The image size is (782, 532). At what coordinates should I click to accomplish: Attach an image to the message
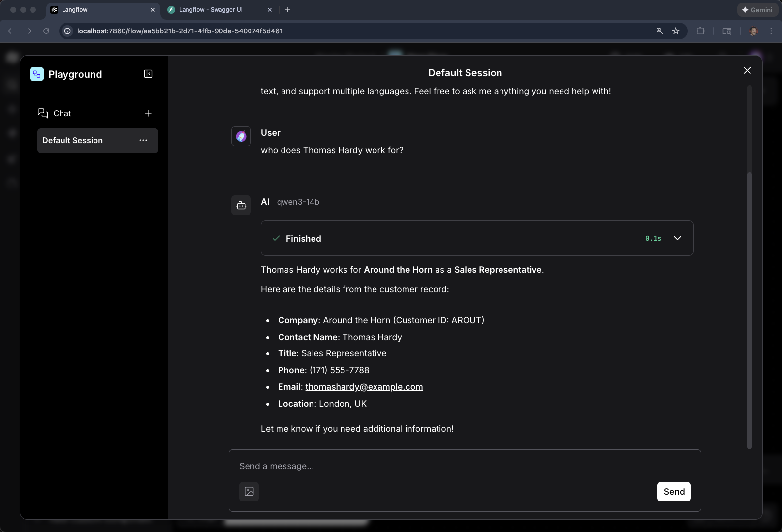249,491
